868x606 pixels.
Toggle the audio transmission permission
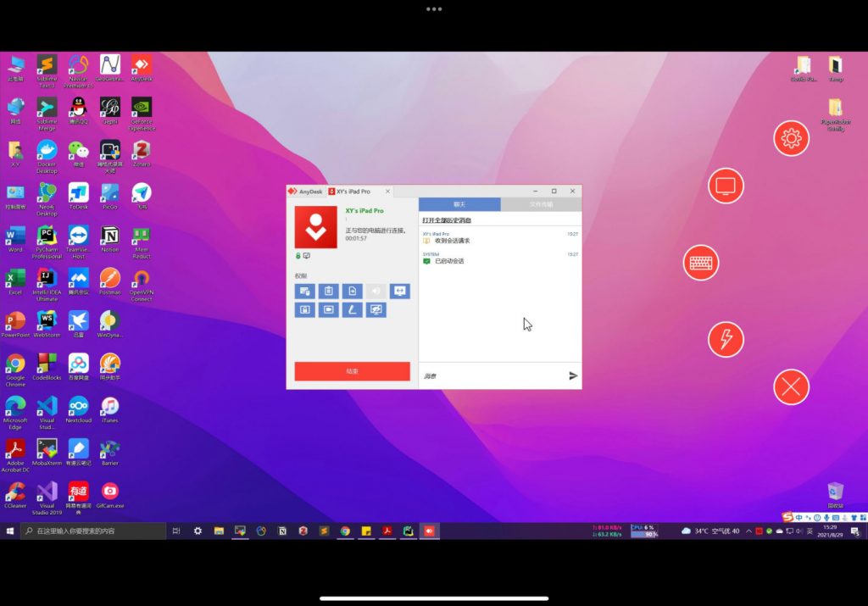tap(376, 292)
